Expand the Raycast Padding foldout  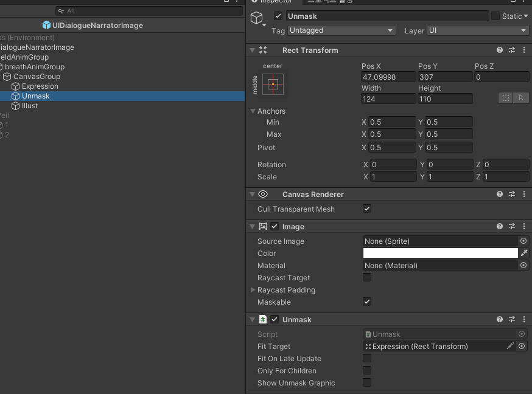click(253, 289)
